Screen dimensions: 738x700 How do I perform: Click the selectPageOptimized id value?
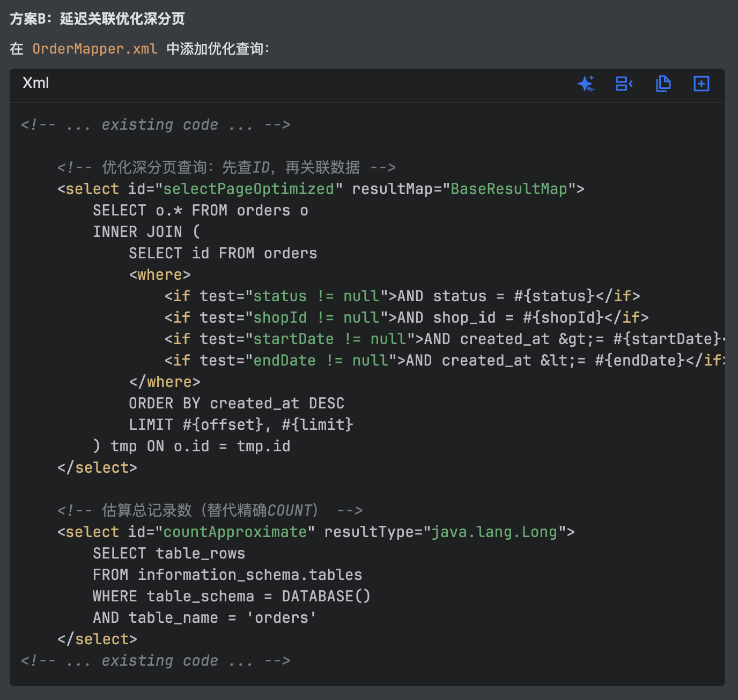pos(248,189)
